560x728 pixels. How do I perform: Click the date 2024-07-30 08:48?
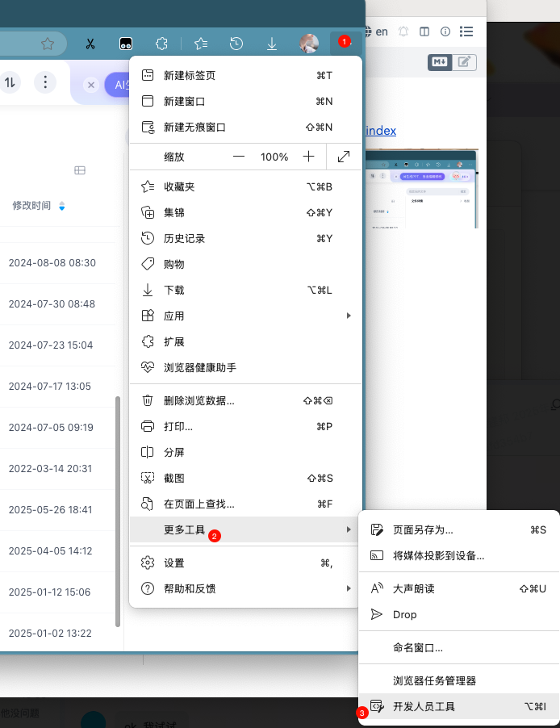52,304
